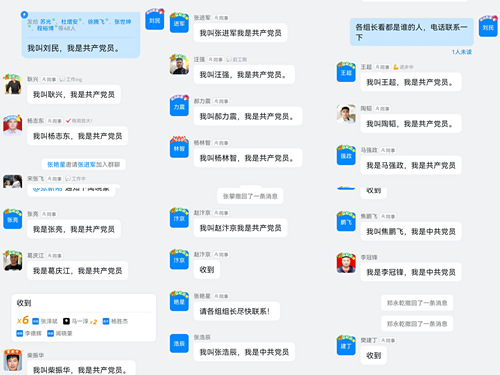This screenshot has width=500, height=375.
Task: Select message 我是葛庆江，我是共产党员
Action: click(77, 271)
